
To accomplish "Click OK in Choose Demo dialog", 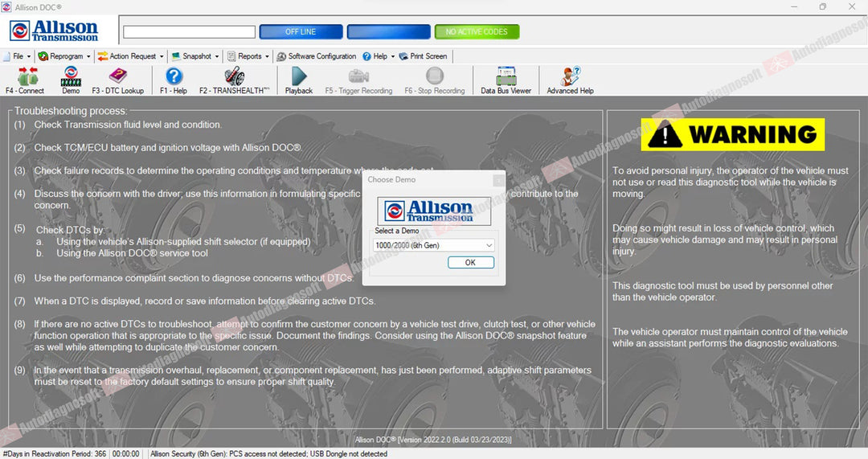I will (x=470, y=262).
